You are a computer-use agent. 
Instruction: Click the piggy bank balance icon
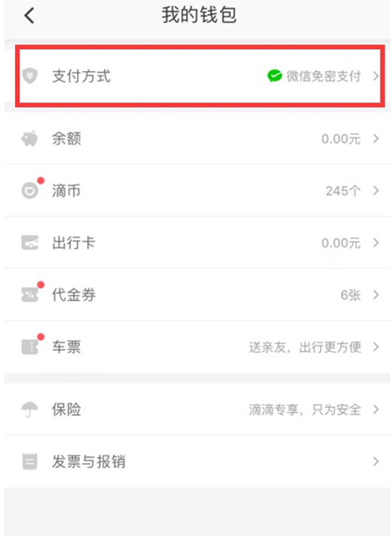(x=30, y=139)
